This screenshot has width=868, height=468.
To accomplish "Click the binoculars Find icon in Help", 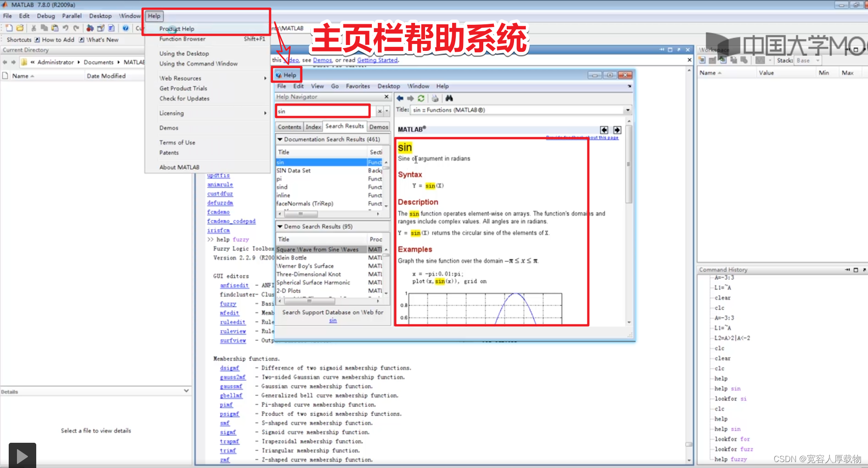I will [449, 98].
